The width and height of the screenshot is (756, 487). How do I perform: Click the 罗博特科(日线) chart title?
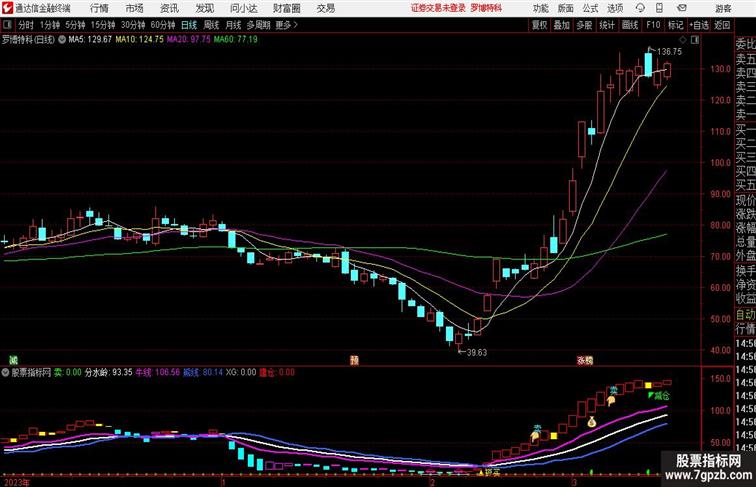28,40
